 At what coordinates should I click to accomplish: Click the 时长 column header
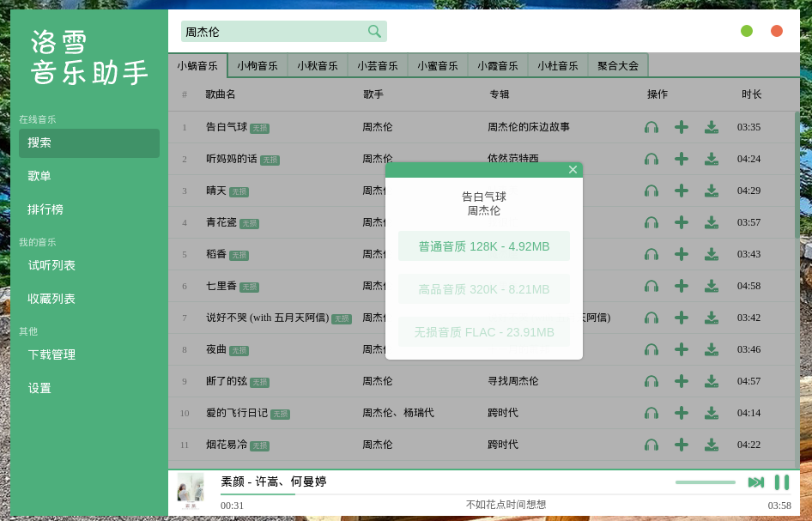[751, 94]
